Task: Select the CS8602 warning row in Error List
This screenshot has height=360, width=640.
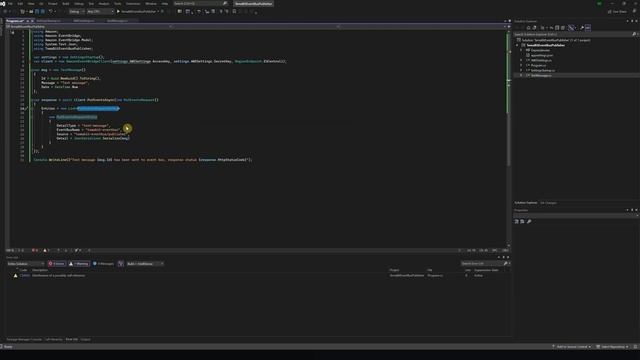Action: 257,276
